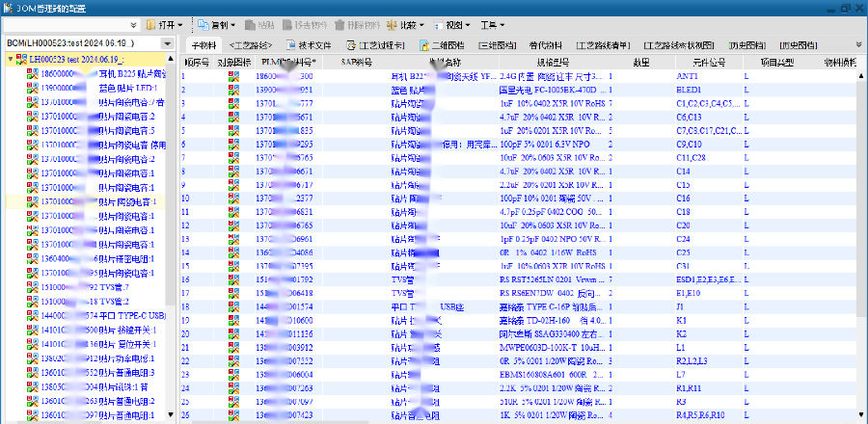Switch to the 技术文件 tab
This screenshot has height=424, width=868.
(x=309, y=45)
